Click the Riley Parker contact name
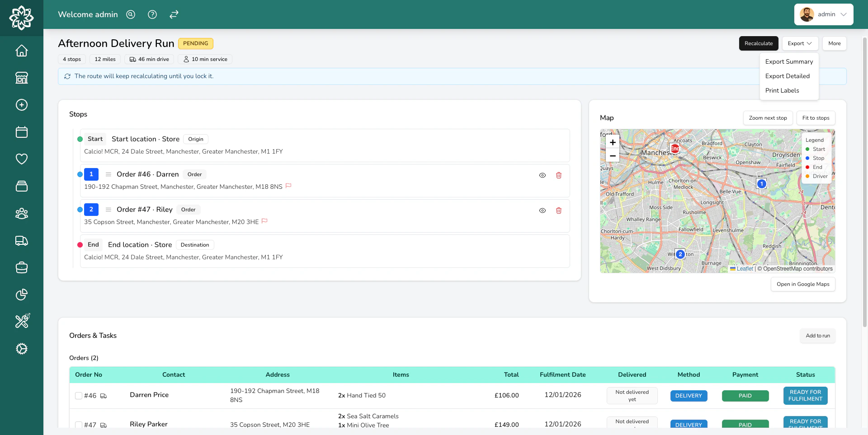This screenshot has height=435, width=868. coord(148,424)
